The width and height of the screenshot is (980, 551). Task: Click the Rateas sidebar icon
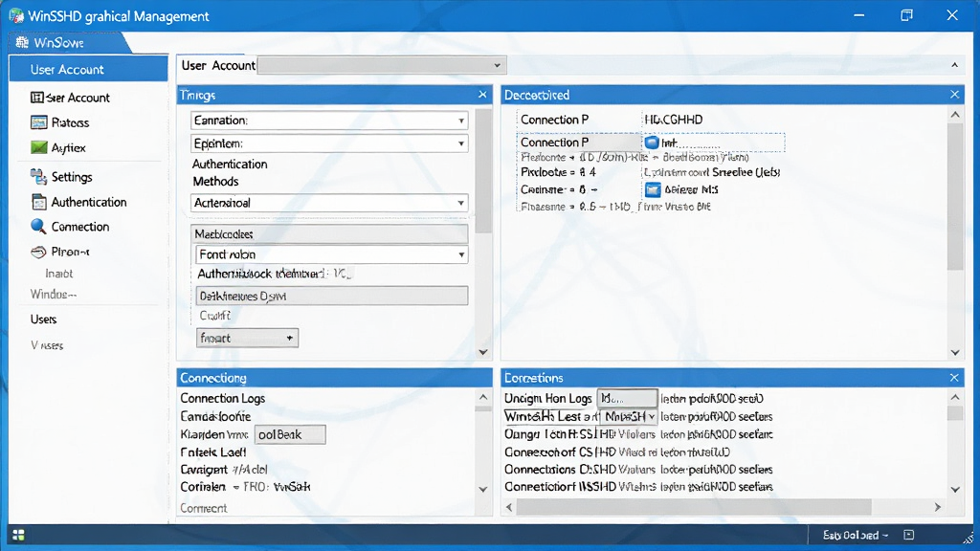[38, 122]
